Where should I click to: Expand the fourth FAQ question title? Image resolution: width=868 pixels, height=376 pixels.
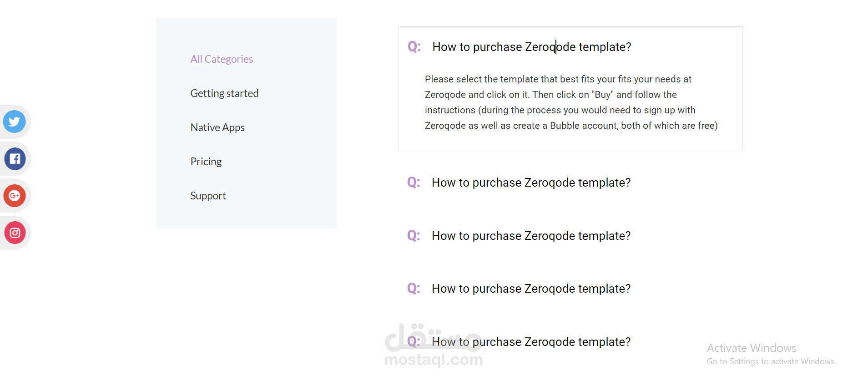(x=531, y=289)
